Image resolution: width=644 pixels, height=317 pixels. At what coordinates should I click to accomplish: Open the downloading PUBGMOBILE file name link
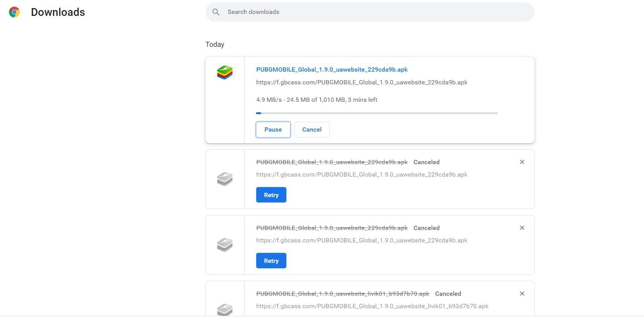[332, 70]
